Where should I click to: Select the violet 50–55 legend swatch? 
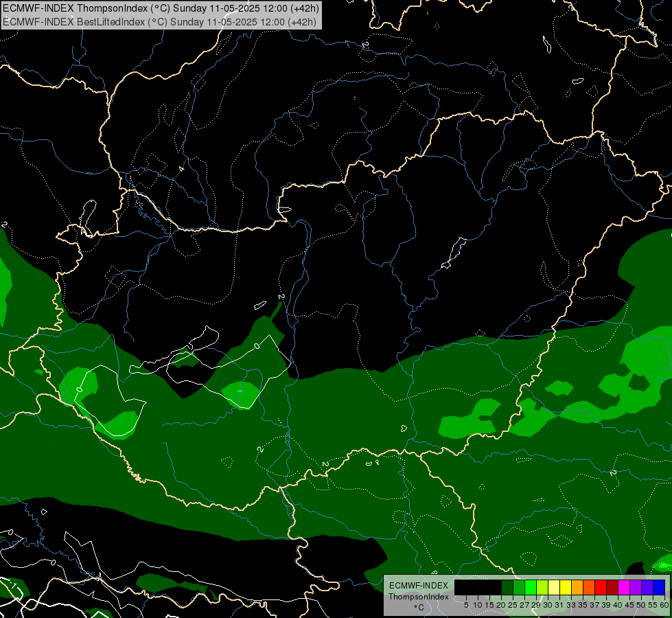click(647, 587)
